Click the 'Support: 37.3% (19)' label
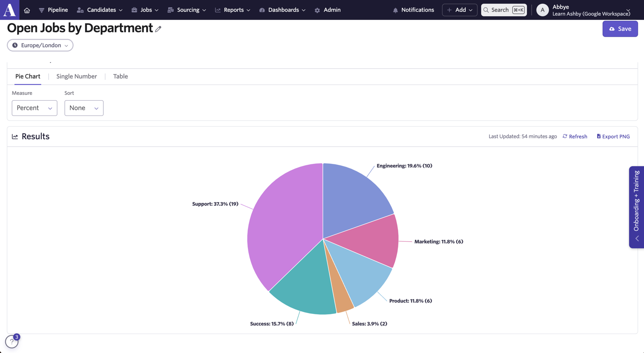Viewport: 644px width, 353px height. coord(215,204)
